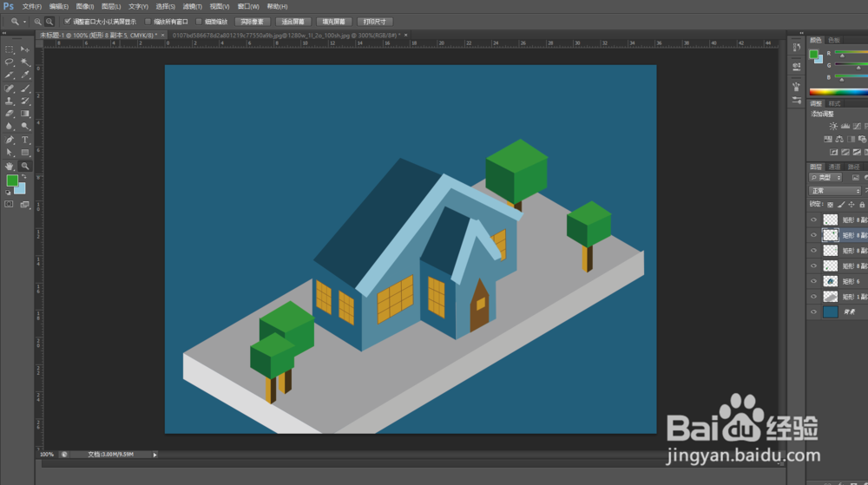Click 适合屏幕 fit screen button
The height and width of the screenshot is (485, 868).
[293, 22]
